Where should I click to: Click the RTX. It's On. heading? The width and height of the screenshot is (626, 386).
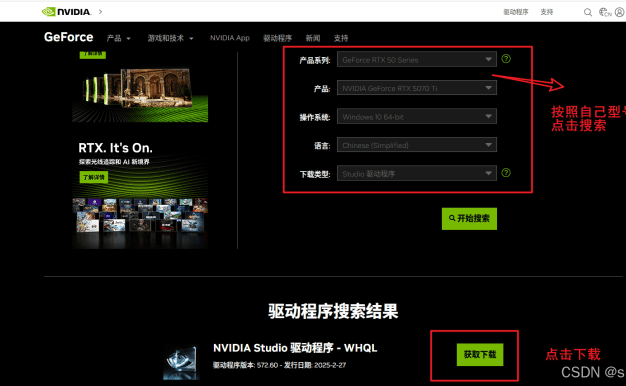click(115, 148)
